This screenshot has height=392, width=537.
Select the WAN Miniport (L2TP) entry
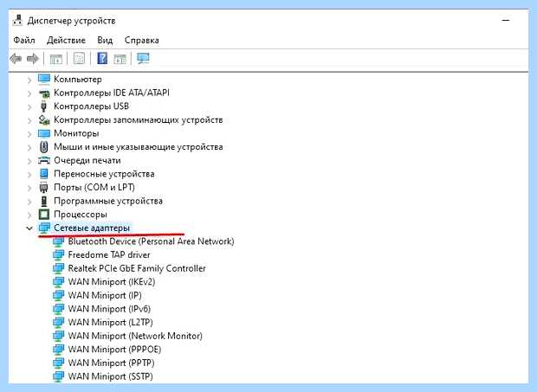tap(110, 323)
